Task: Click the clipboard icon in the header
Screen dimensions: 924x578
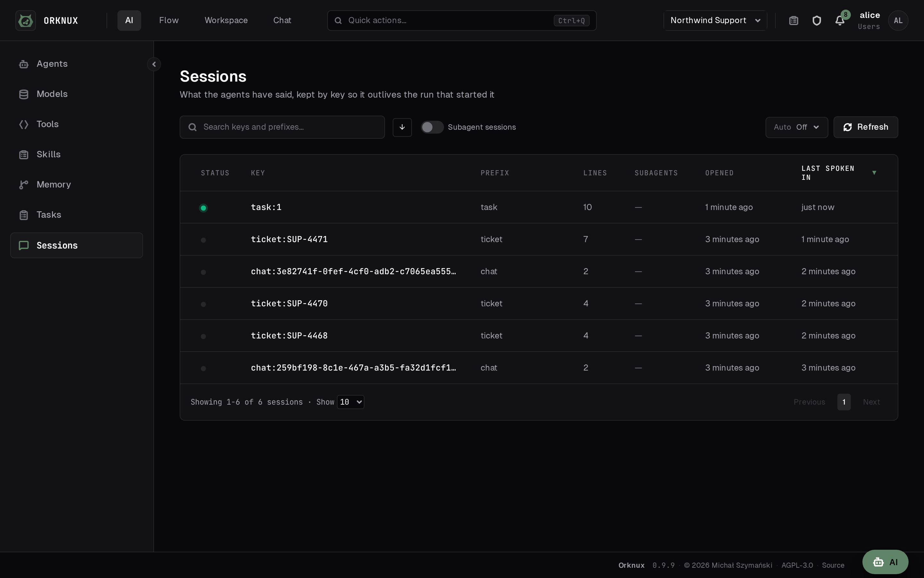Action: point(794,21)
